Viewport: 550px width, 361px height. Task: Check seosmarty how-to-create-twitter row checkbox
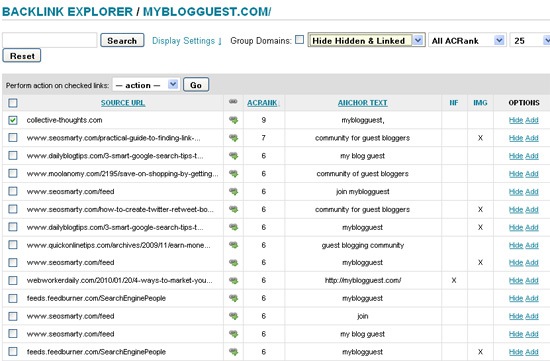[13, 209]
